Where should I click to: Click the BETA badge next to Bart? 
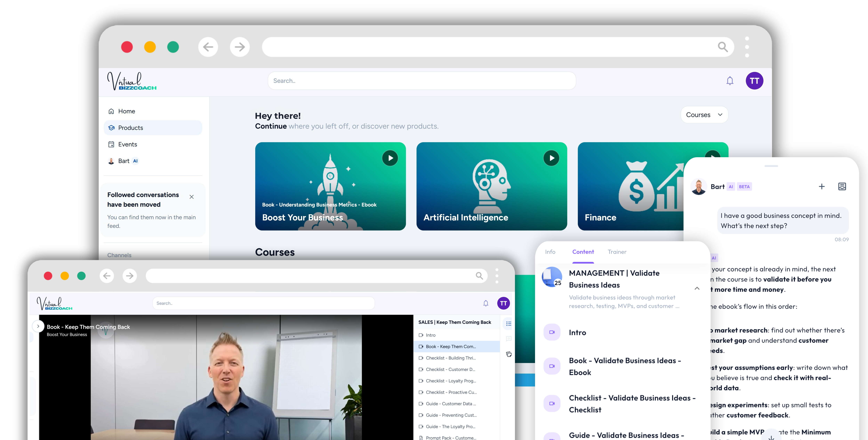744,187
